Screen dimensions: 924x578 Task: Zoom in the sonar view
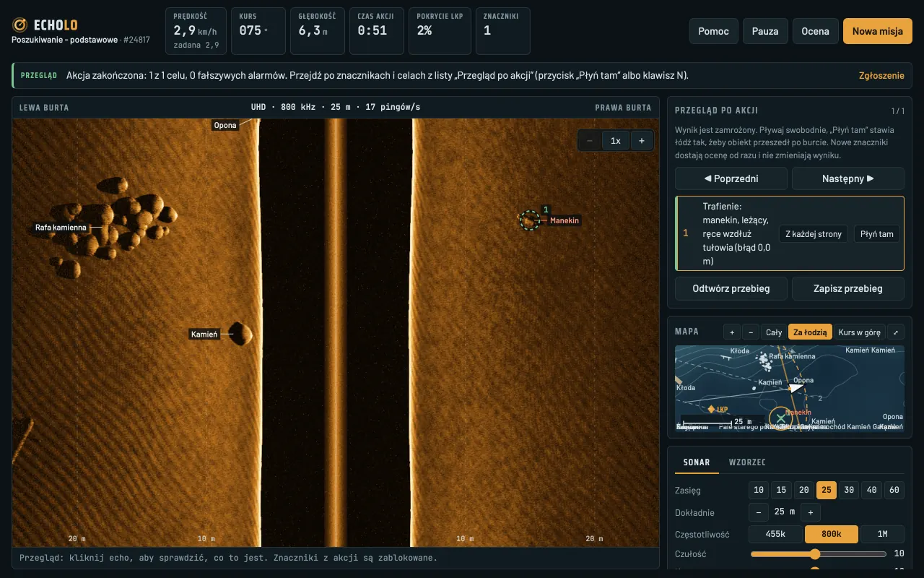tap(642, 141)
